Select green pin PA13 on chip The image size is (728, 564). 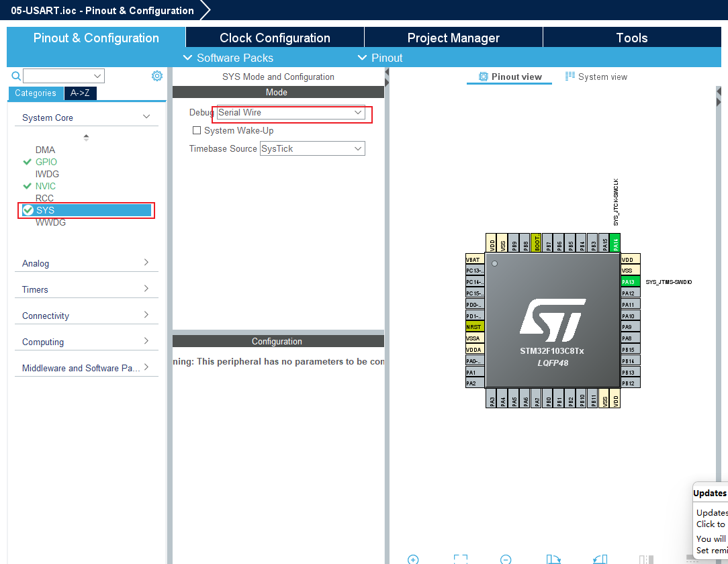point(631,282)
